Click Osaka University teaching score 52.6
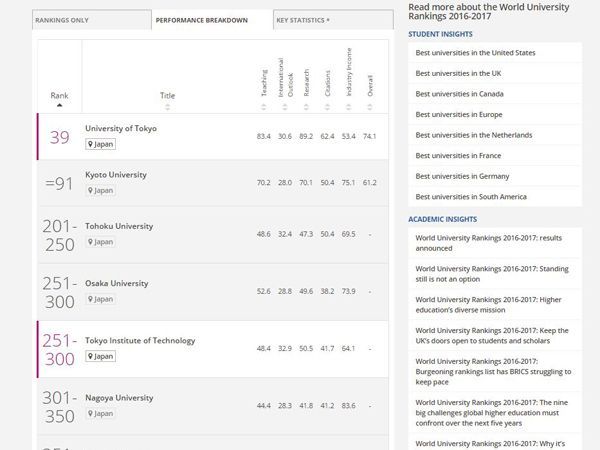Viewport: 600px width, 450px height. pyautogui.click(x=264, y=292)
